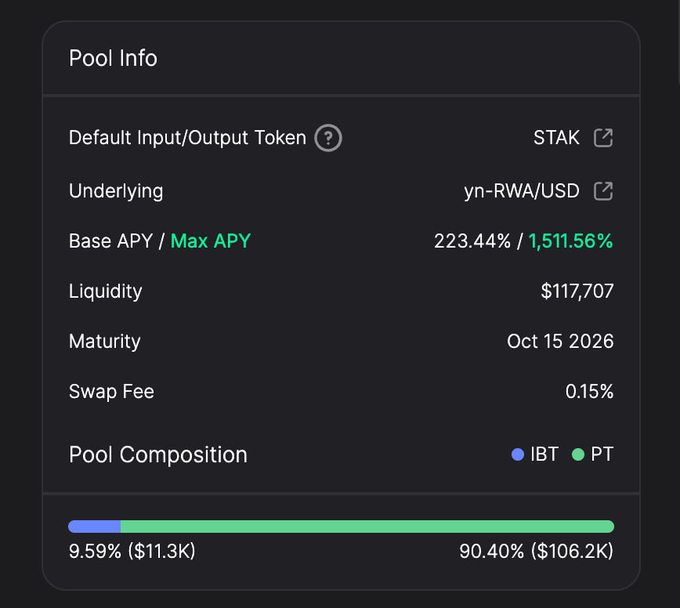Image resolution: width=680 pixels, height=608 pixels.
Task: Click the 223.44% base APY value
Action: click(471, 241)
